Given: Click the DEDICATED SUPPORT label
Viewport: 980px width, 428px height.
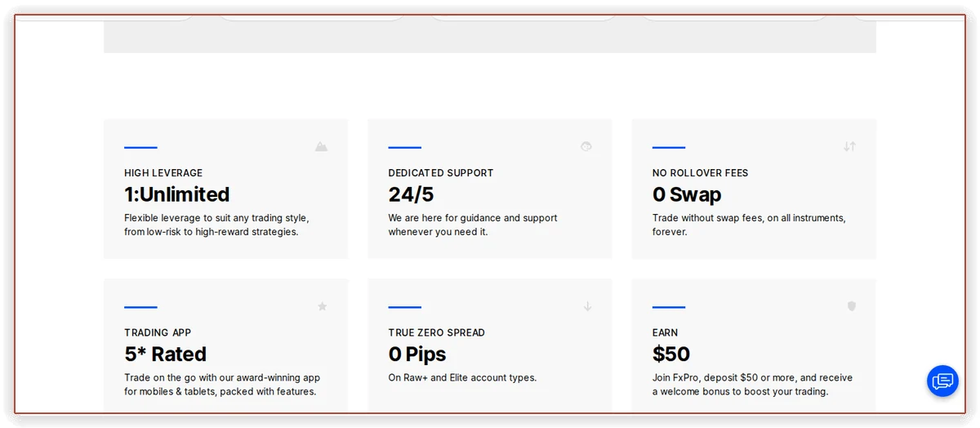Looking at the screenshot, I should [441, 173].
